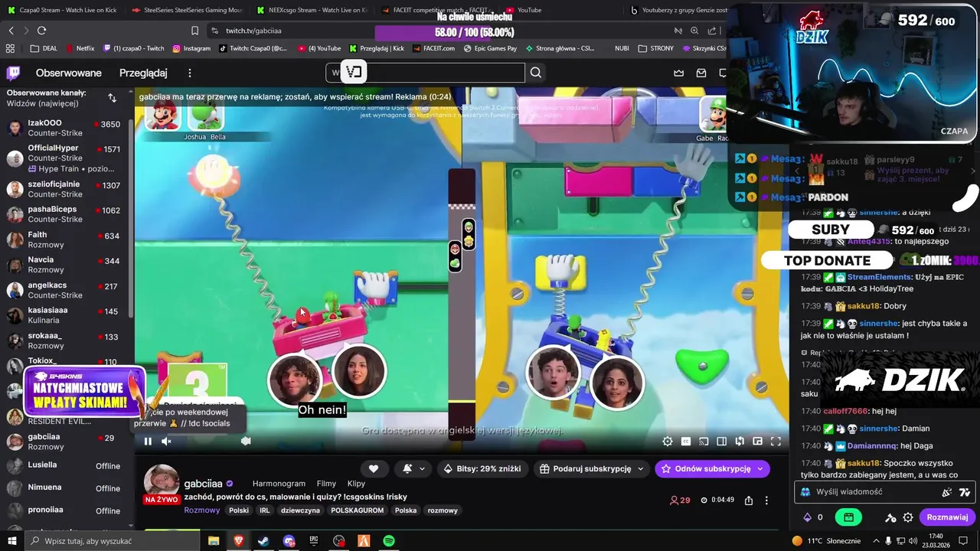Open Spotify from the taskbar
Screen dimensions: 980x551
pyautogui.click(x=389, y=541)
